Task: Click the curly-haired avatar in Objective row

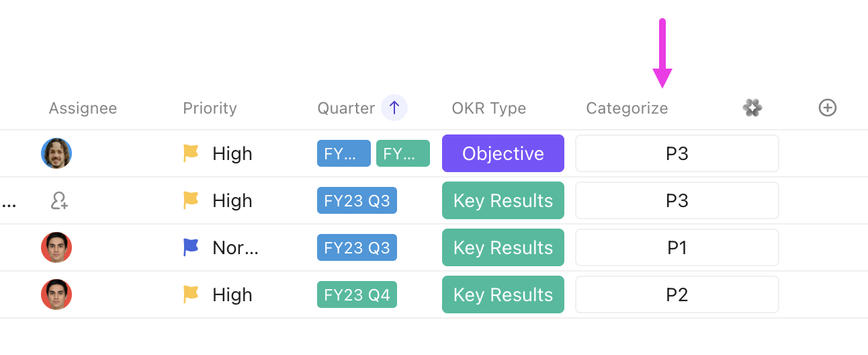Action: coord(56,153)
